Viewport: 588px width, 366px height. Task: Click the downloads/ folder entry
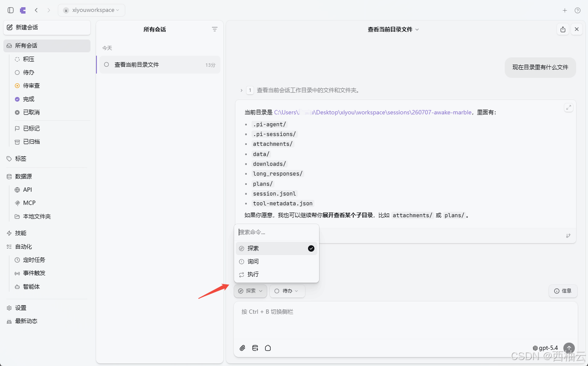(270, 164)
